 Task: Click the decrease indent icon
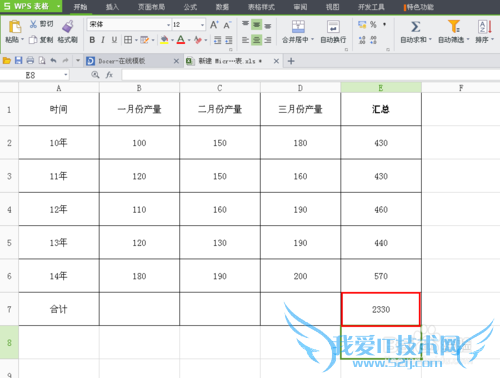217,40
